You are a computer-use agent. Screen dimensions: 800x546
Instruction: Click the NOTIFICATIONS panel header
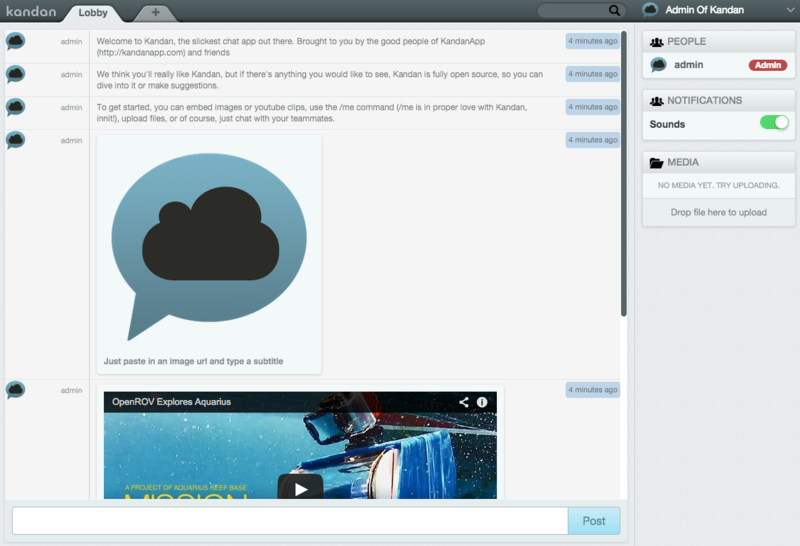[x=718, y=101]
